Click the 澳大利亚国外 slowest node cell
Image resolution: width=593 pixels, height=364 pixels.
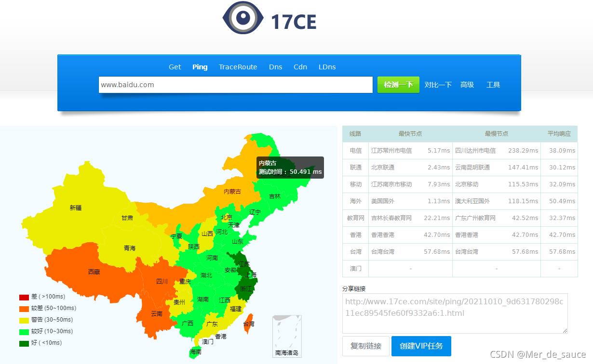click(472, 201)
